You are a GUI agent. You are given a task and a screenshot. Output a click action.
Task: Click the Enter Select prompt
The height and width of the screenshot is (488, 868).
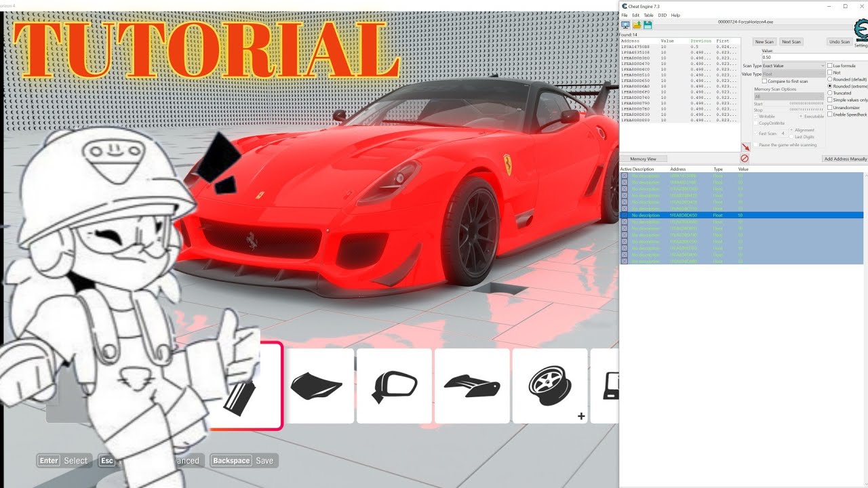coord(63,461)
